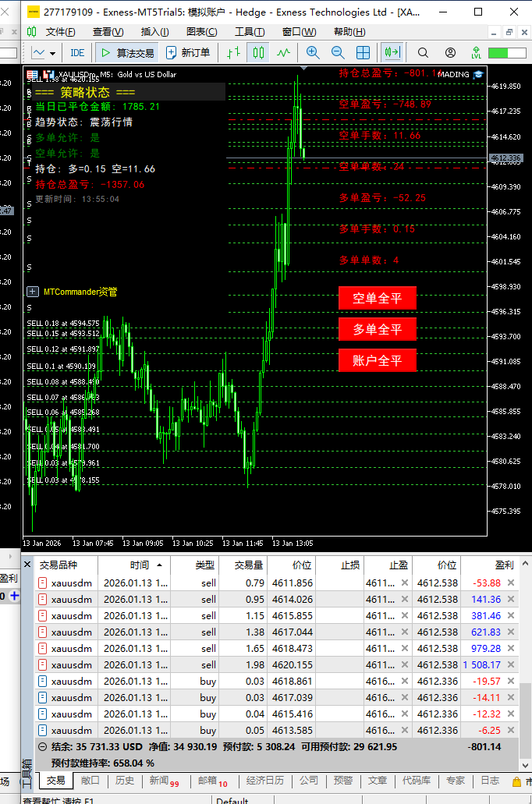The height and width of the screenshot is (804, 532).
Task: Click the green connection status bar indicator
Action: [x=507, y=53]
